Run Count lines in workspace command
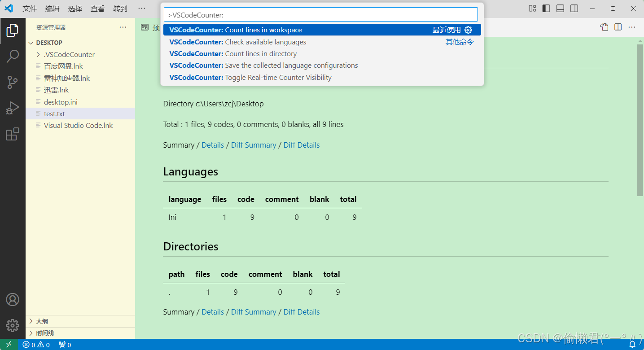This screenshot has height=350, width=644. [322, 30]
